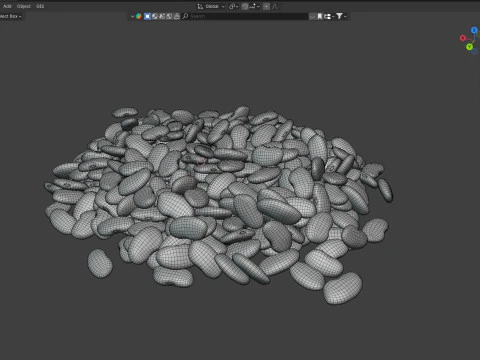Screen dimensions: 480x360
Task: Click the bookmark icon beside search
Action: coord(320,16)
